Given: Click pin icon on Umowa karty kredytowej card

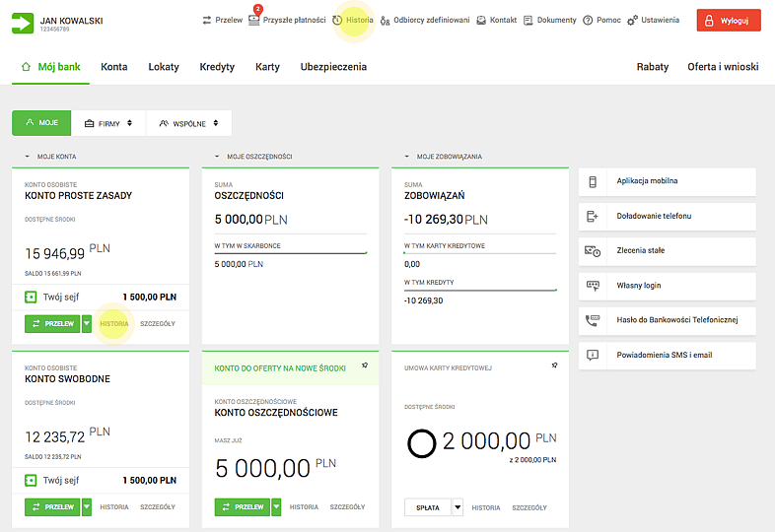Looking at the screenshot, I should click(554, 366).
